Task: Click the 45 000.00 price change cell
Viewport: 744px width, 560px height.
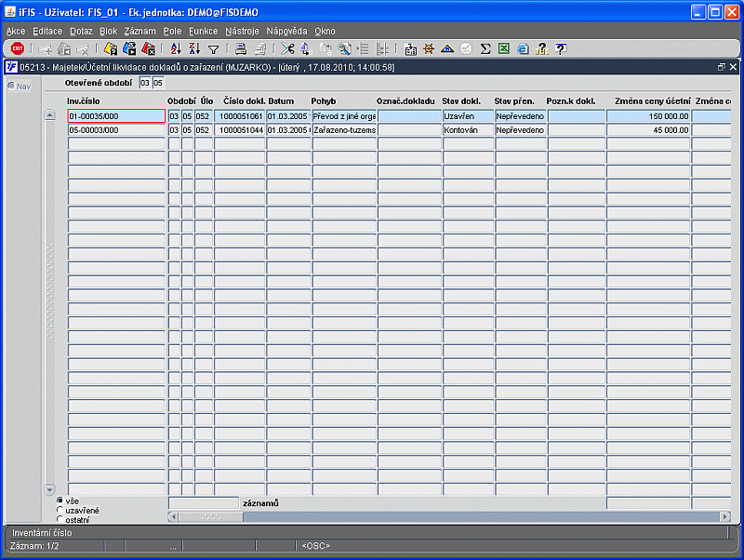Action: [x=648, y=130]
